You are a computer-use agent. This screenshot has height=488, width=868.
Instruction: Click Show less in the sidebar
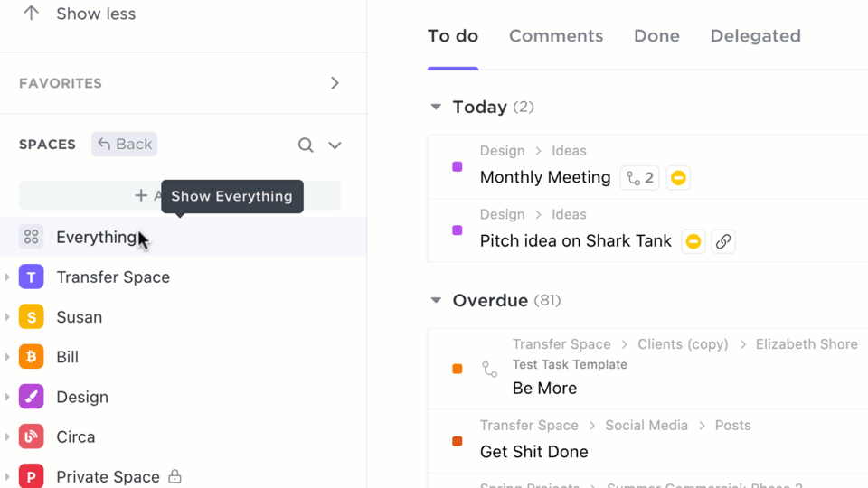[x=95, y=14]
